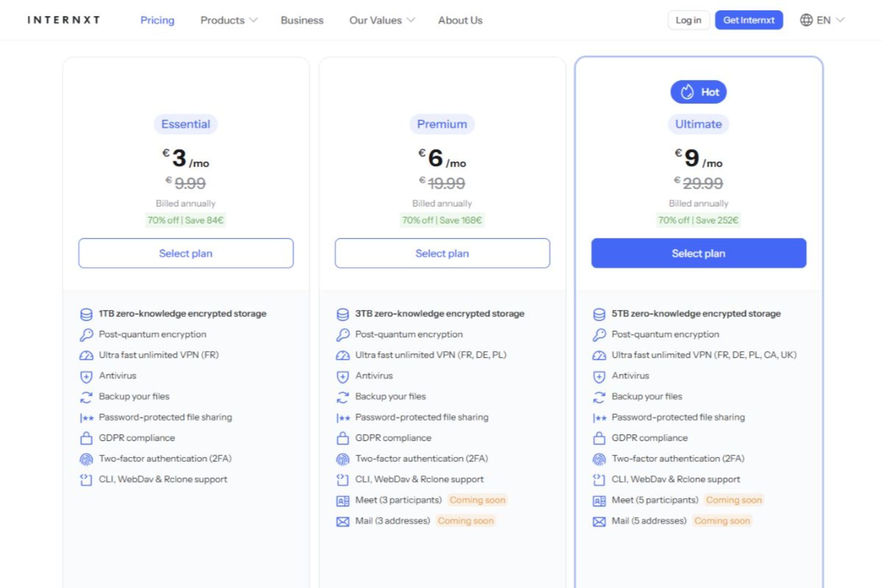Click Ultimate CLI, WebDav & Rclone support text
The image size is (882, 588).
(x=676, y=479)
